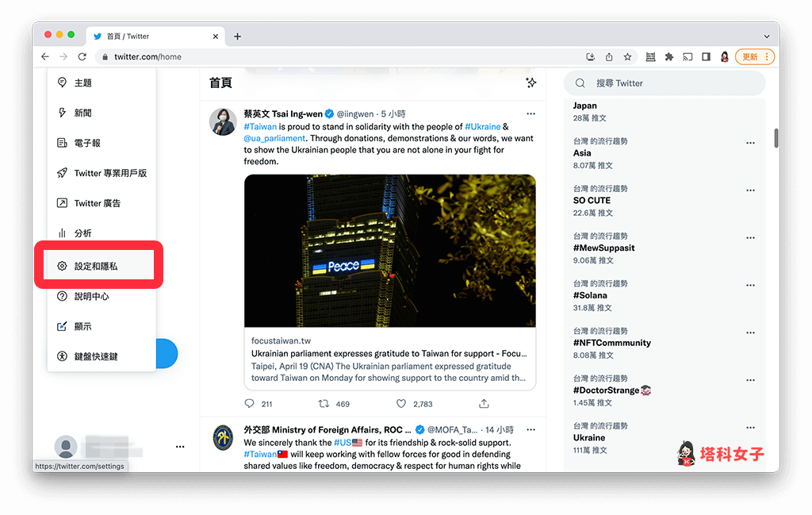Open Tsai Ing-wen profile avatar

click(223, 121)
